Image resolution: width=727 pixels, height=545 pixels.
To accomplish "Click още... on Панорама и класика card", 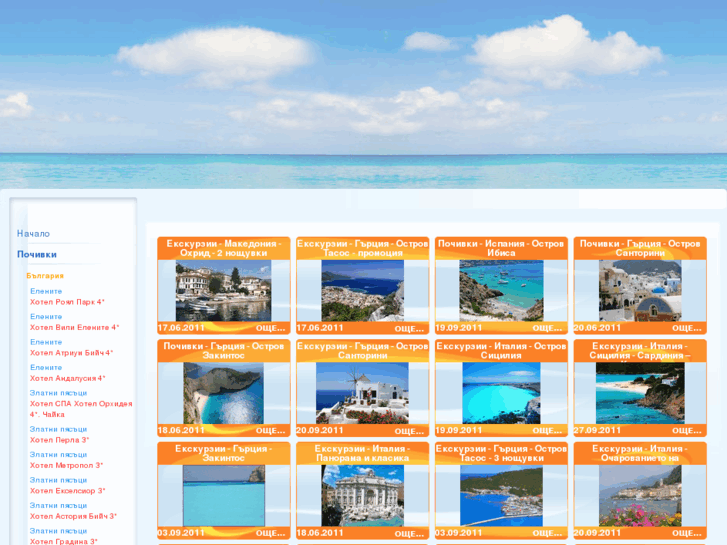I will click(x=409, y=533).
